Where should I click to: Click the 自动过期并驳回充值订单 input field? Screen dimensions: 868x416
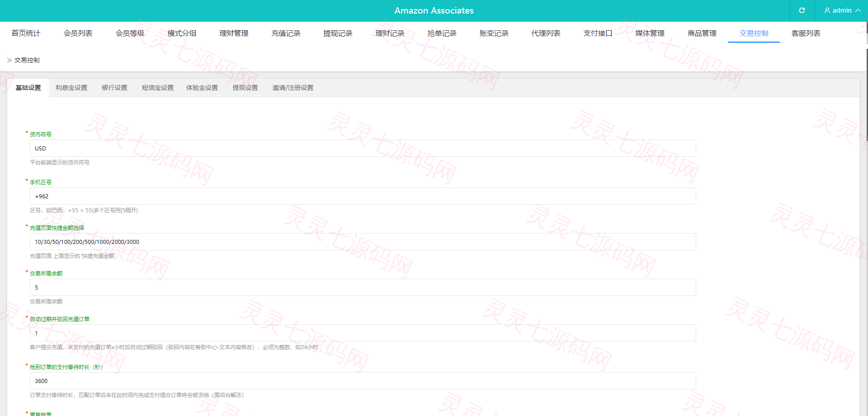[x=363, y=333]
